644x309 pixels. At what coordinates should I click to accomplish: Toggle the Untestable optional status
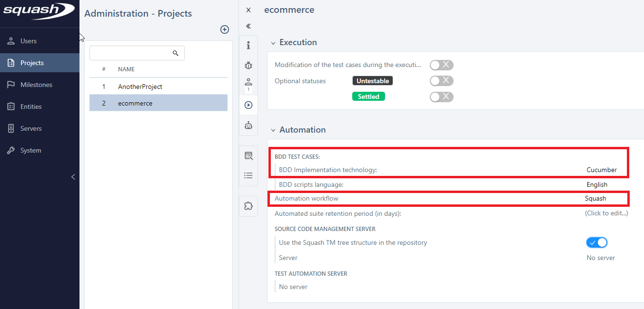coord(441,81)
